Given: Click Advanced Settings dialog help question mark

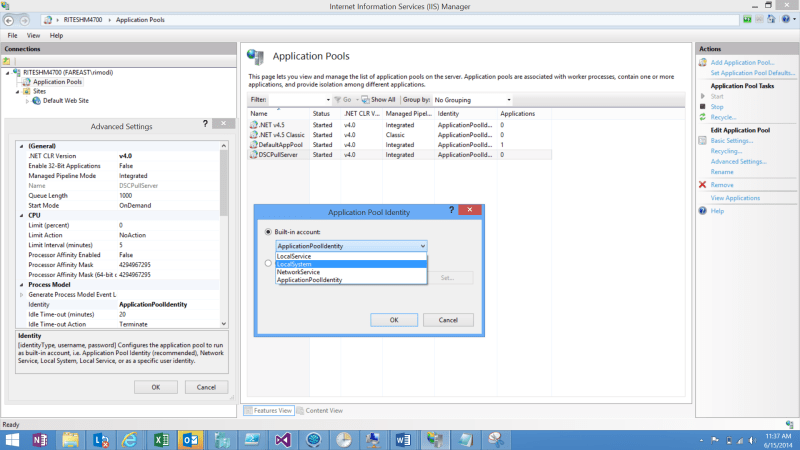Looking at the screenshot, I should coord(205,124).
